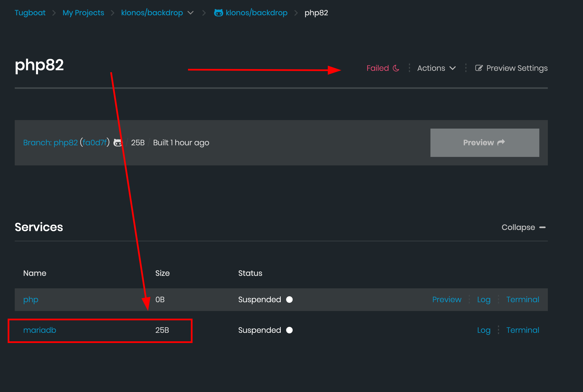Open the Actions dropdown
583x392 pixels.
pyautogui.click(x=436, y=68)
